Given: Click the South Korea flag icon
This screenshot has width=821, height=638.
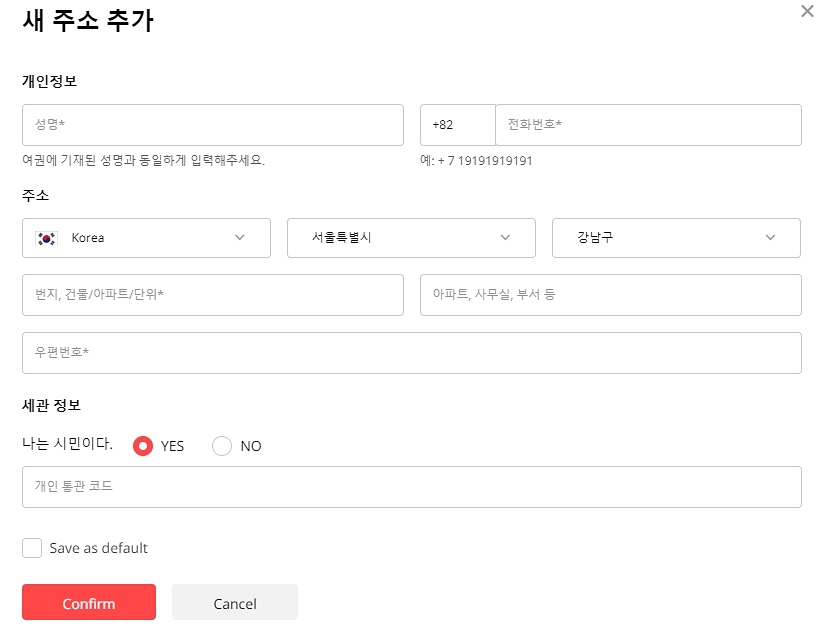Looking at the screenshot, I should pos(46,238).
